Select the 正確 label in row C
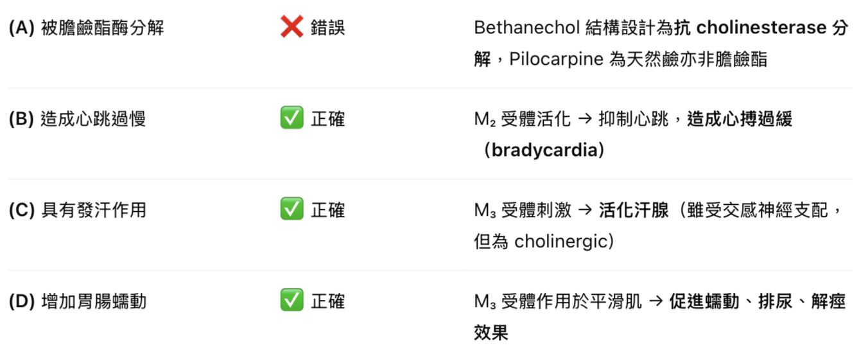 tap(327, 211)
